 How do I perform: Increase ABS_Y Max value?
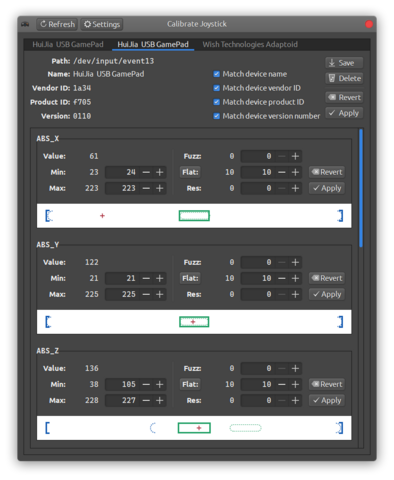tap(160, 294)
